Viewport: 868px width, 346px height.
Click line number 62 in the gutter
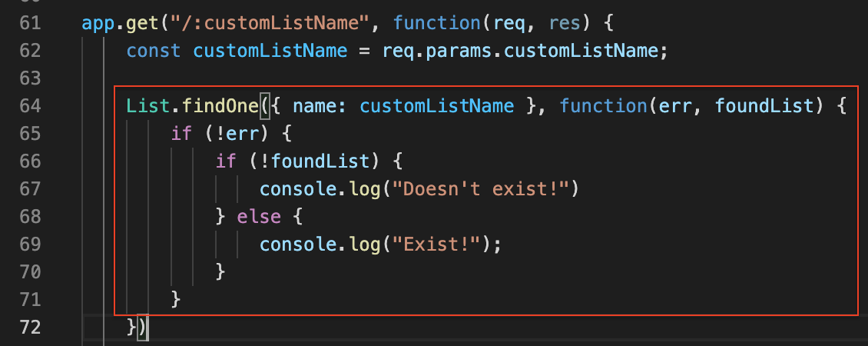30,51
